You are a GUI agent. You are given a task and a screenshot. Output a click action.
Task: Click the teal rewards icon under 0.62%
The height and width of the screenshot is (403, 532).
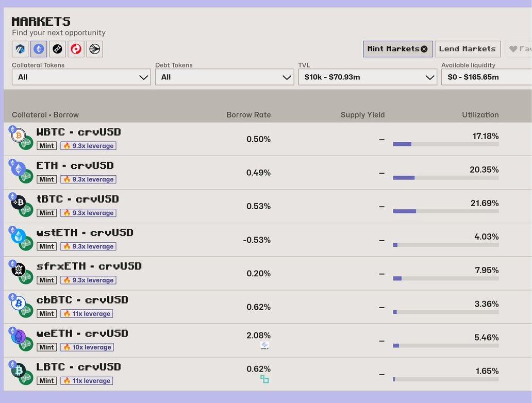264,379
